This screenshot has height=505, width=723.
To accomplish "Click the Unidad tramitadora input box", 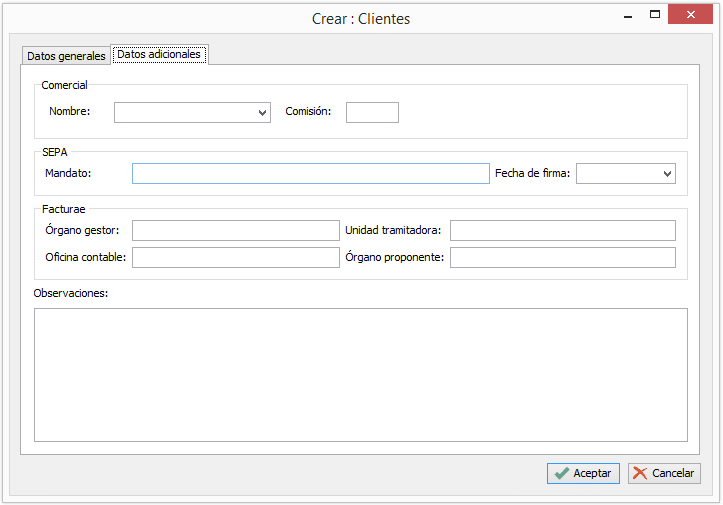I will (562, 231).
